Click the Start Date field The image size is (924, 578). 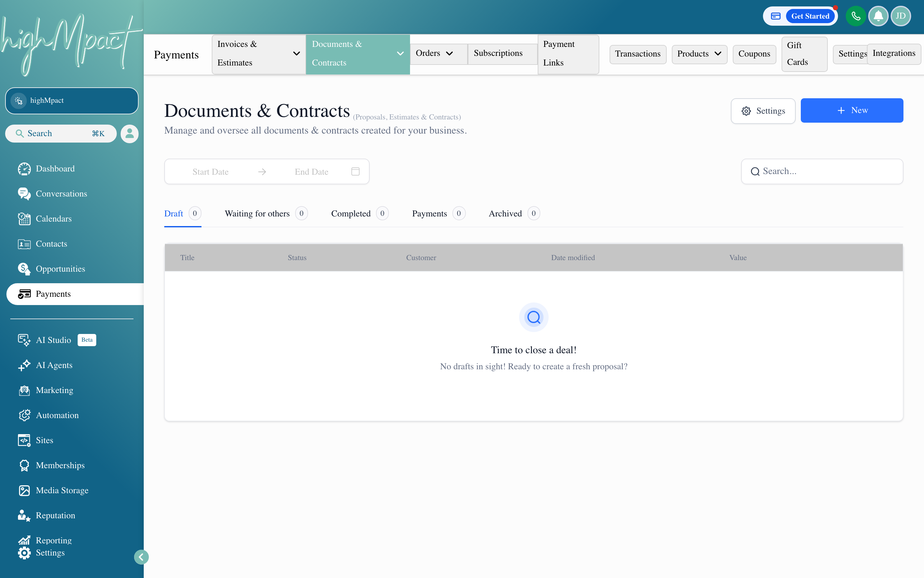point(210,172)
